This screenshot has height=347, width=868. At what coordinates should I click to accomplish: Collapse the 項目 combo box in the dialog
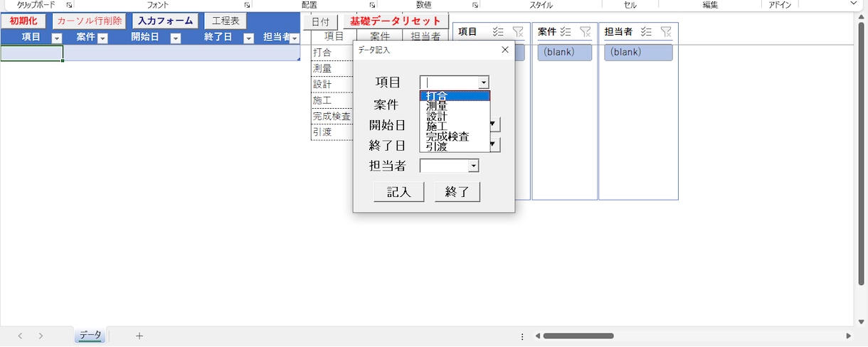484,82
